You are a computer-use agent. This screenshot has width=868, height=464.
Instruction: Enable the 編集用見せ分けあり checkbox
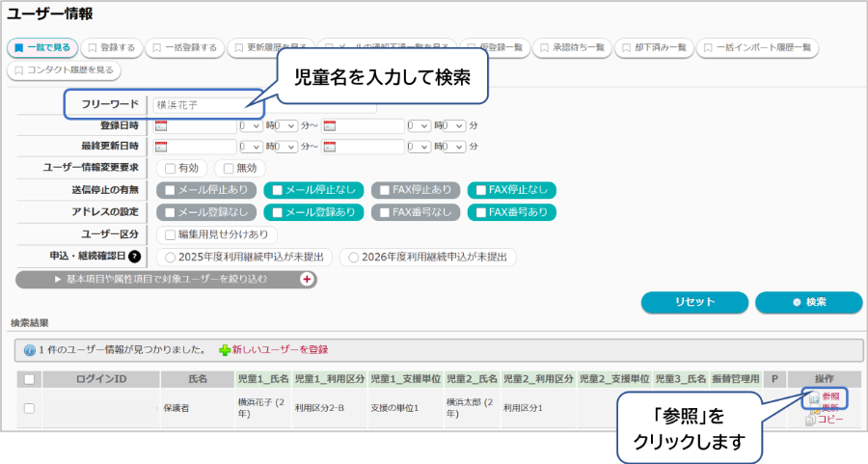tap(171, 234)
